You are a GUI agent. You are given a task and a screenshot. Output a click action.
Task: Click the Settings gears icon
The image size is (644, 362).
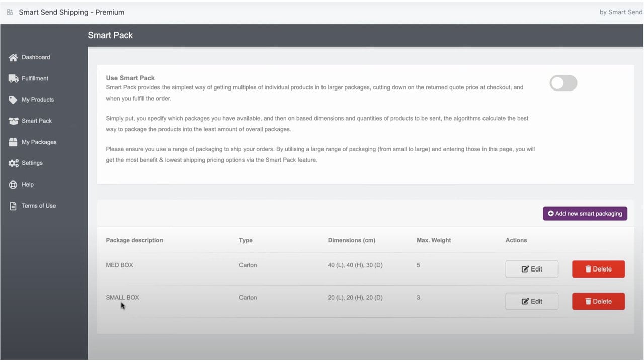(13, 163)
